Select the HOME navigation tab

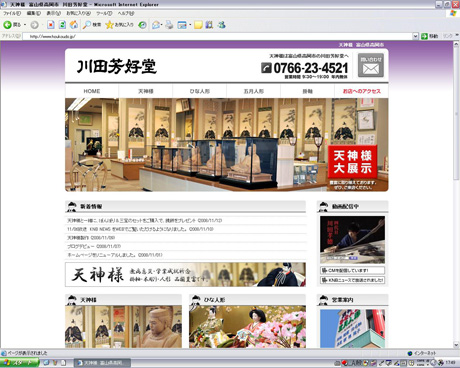(x=92, y=91)
